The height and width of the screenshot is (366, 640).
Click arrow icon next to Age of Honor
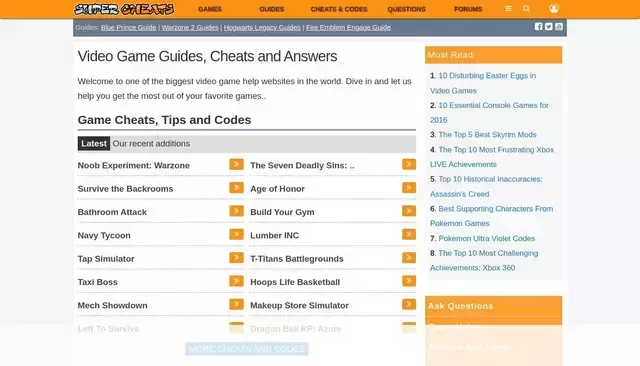point(409,188)
